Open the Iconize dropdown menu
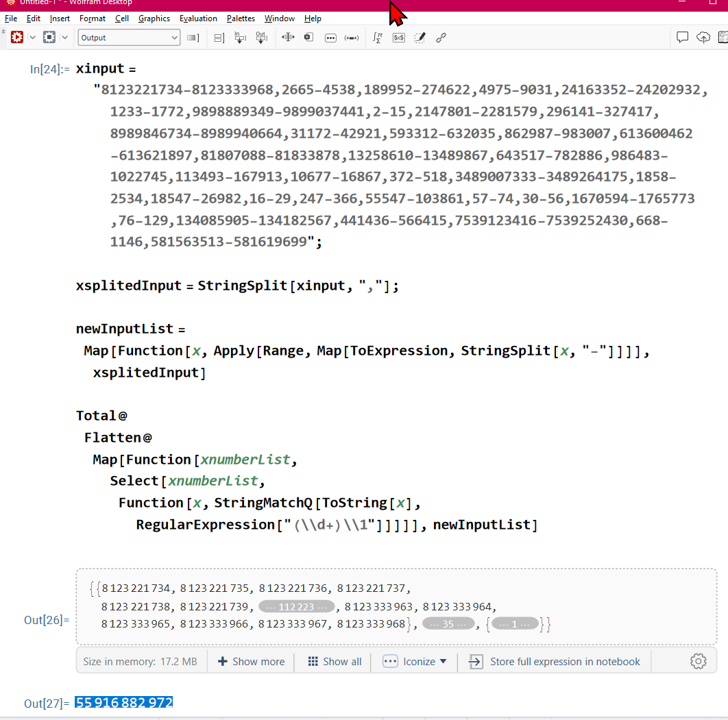 tap(415, 661)
